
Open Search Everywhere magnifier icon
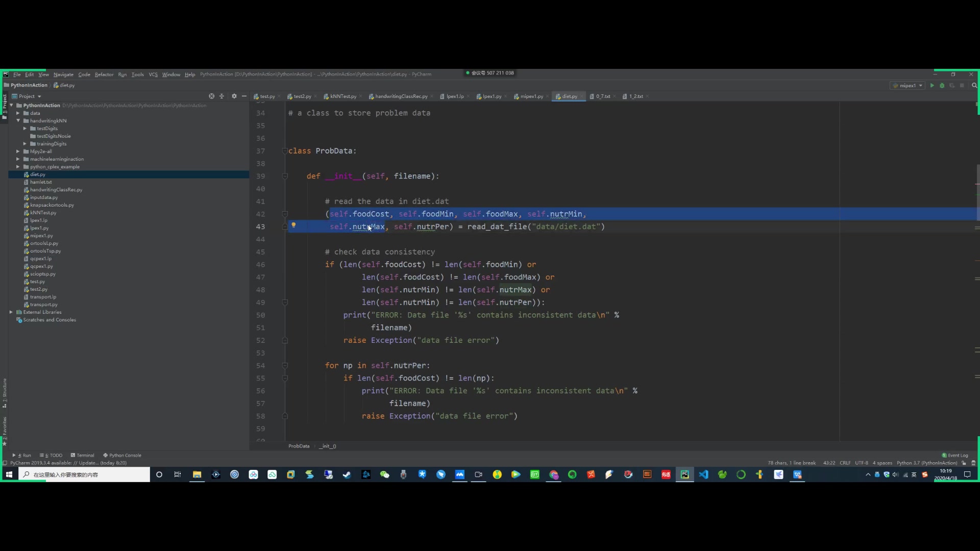point(974,86)
